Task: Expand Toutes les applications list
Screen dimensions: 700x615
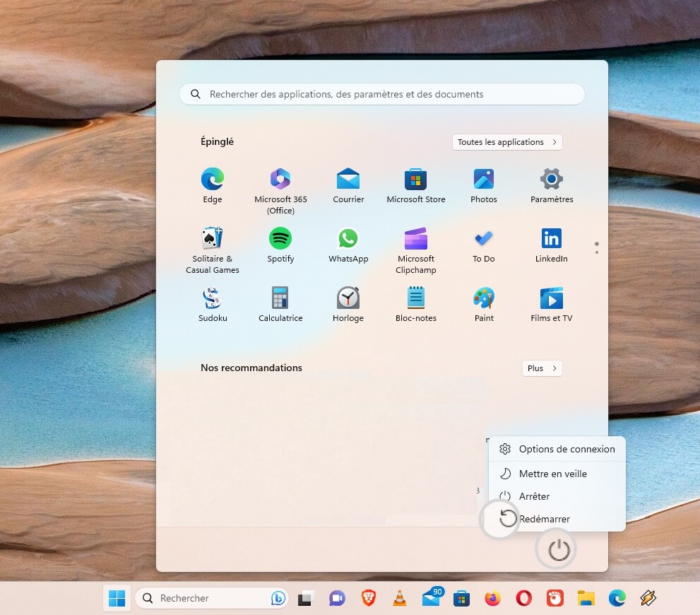Action: click(x=507, y=142)
